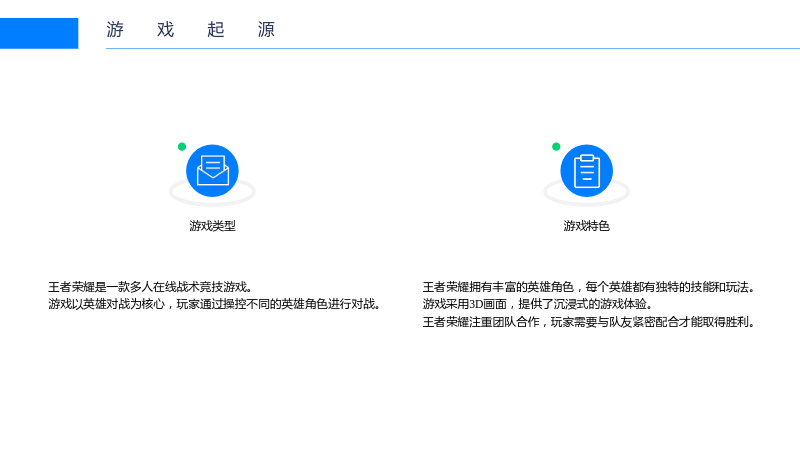Click green dot beside the envelope icon
Viewport: 800px width, 450px height.
(x=182, y=147)
